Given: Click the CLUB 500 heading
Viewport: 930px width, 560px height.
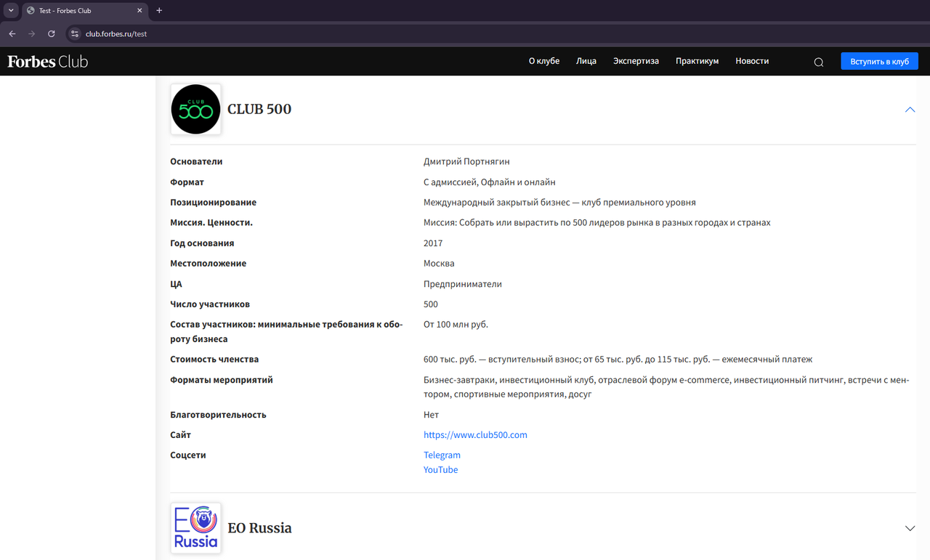Looking at the screenshot, I should [x=259, y=110].
